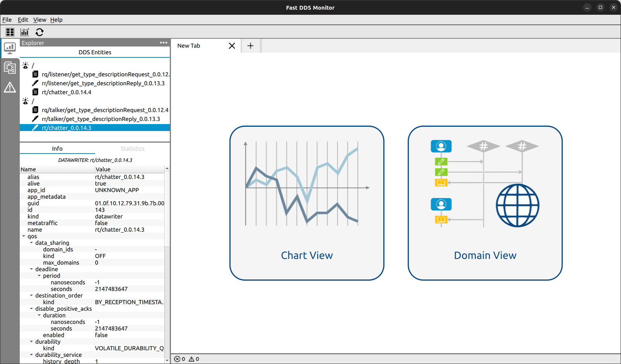Collapse the deadline node
Viewport: 621px width, 364px height.
31,269
